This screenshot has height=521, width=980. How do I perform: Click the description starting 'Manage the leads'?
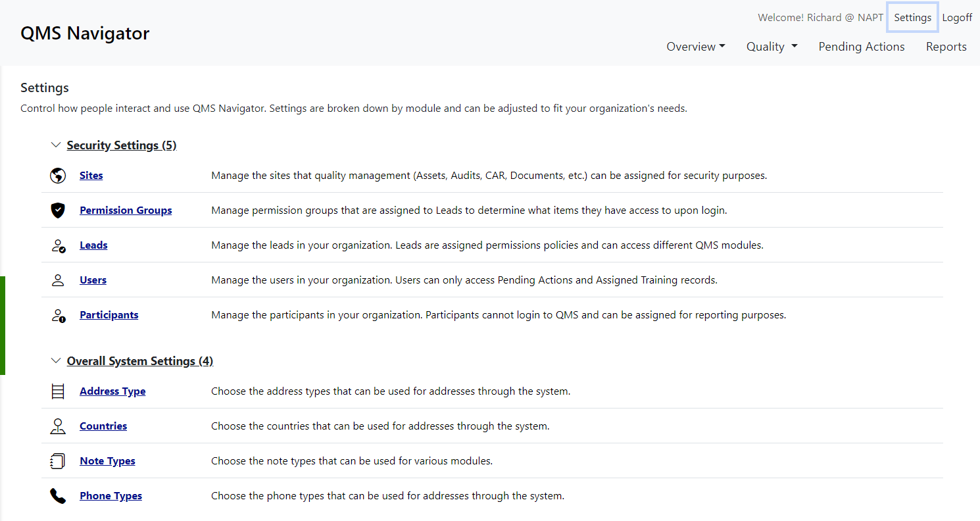487,245
